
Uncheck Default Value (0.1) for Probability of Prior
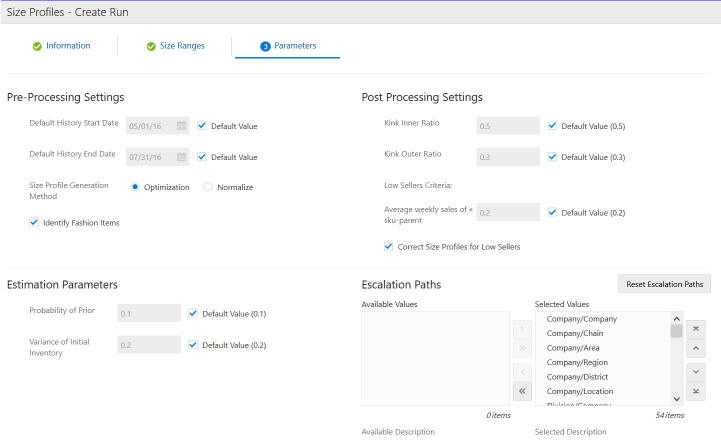(x=193, y=314)
